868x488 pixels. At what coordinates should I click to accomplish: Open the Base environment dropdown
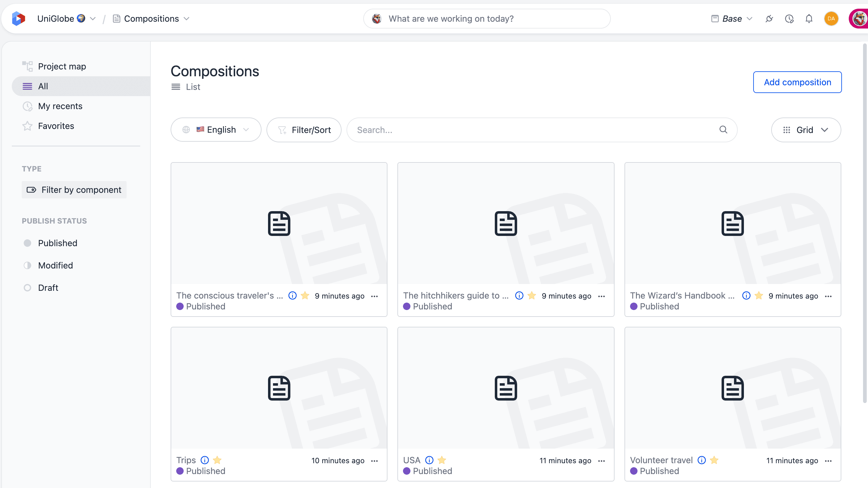732,19
